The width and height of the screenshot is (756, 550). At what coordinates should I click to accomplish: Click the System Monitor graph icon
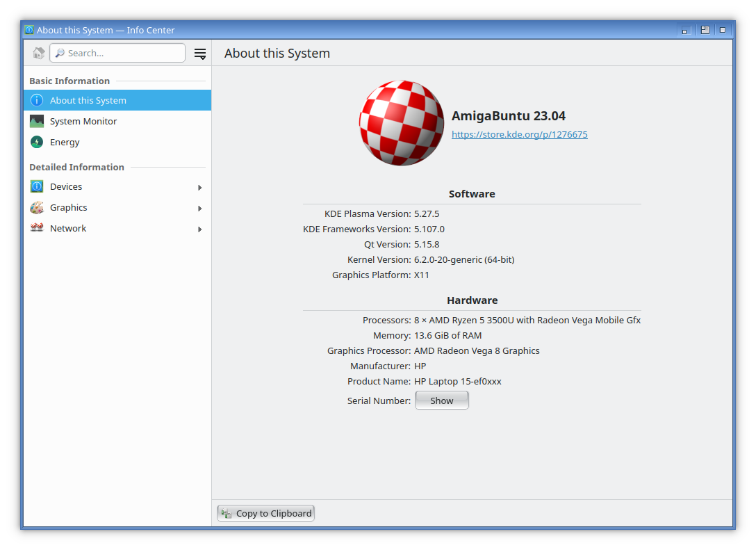(37, 121)
